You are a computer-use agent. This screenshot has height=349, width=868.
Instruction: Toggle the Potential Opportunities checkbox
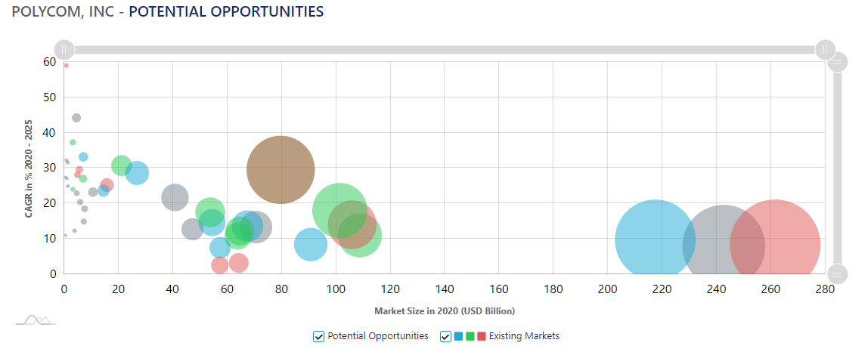[318, 336]
